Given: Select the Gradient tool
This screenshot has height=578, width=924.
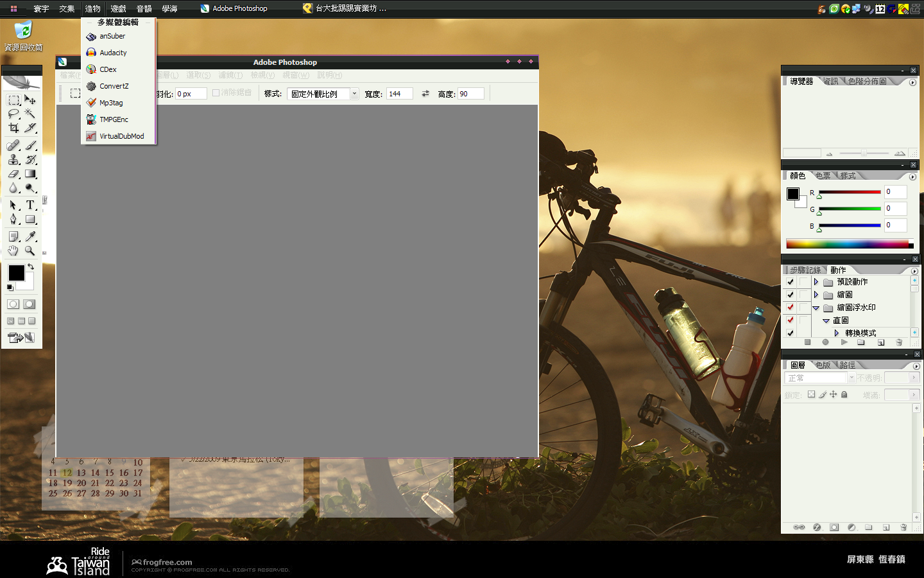Looking at the screenshot, I should [x=30, y=173].
